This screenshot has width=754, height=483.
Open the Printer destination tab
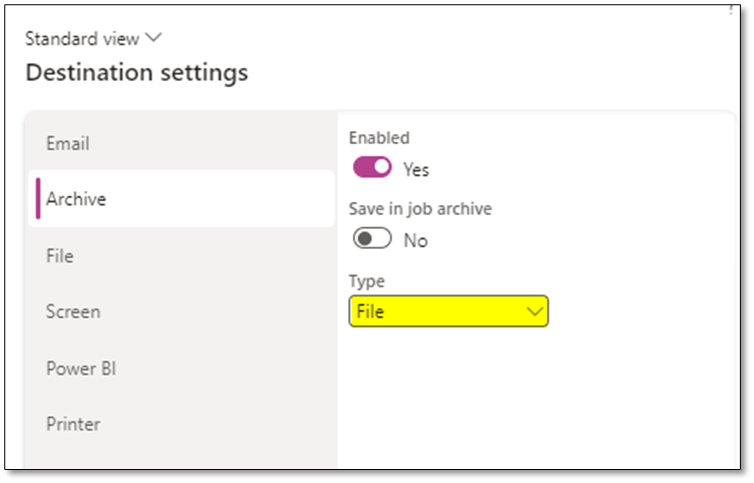(x=73, y=424)
